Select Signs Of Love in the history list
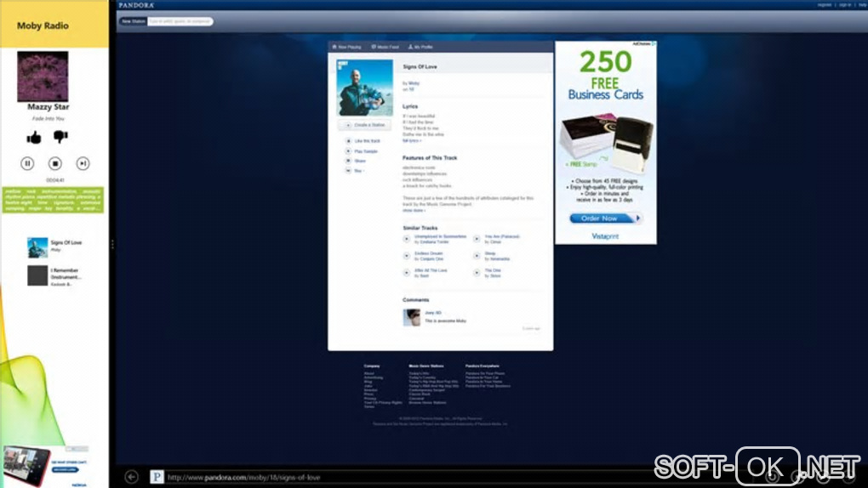The image size is (868, 488). (54, 247)
